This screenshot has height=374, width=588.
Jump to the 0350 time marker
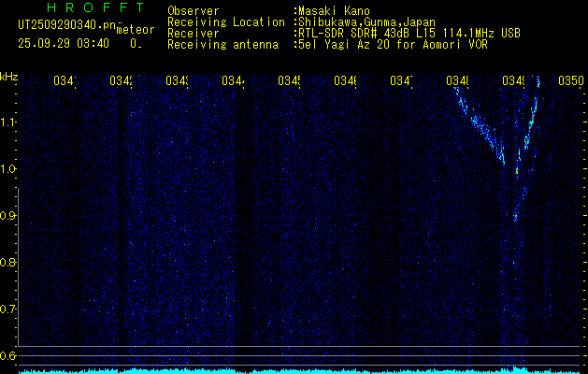[x=570, y=81]
